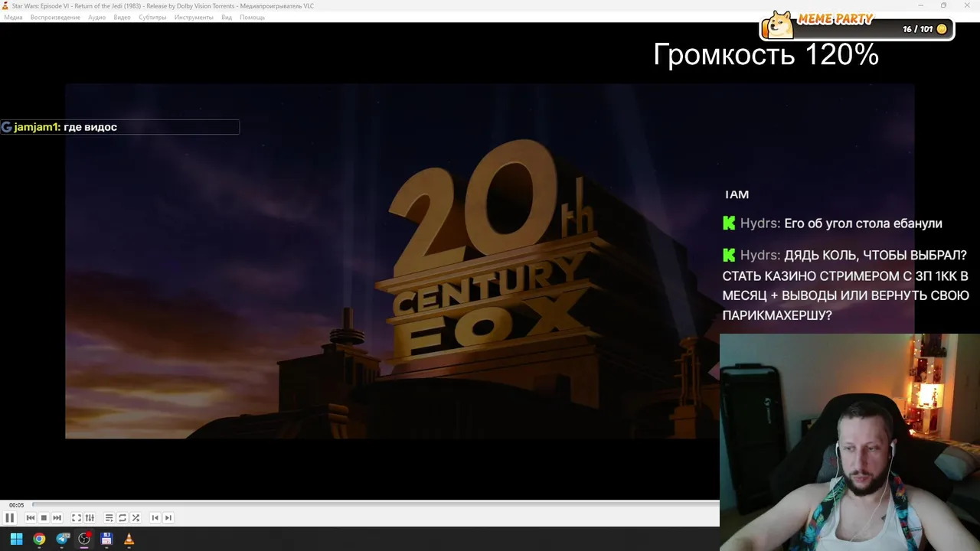Toggle the loop repeat mode
Viewport: 980px width, 551px height.
[x=122, y=518]
